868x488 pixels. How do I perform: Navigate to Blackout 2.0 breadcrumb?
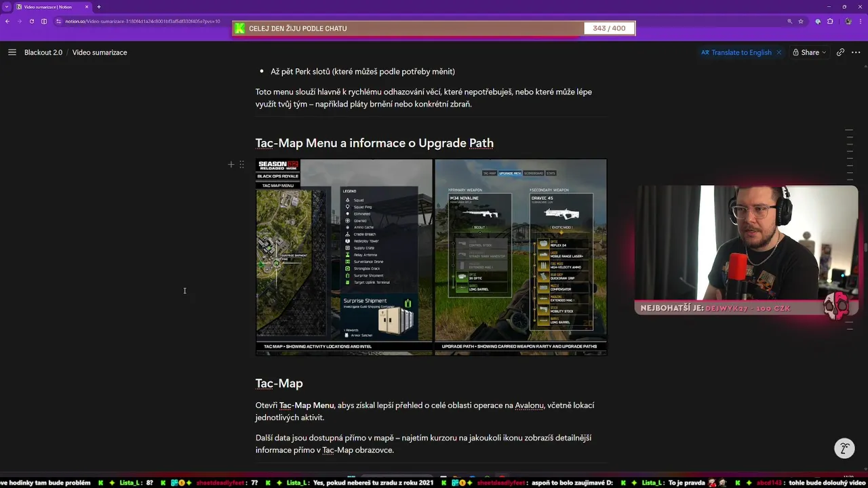click(x=43, y=52)
